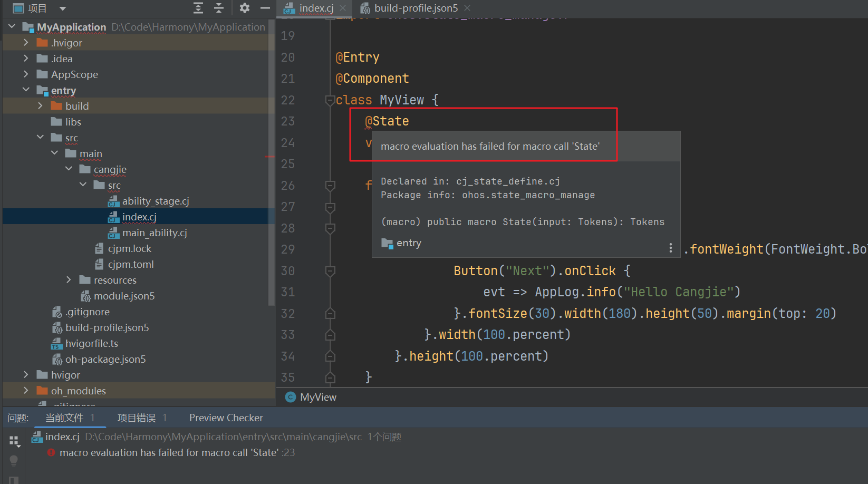Expand the build folder

coord(40,105)
